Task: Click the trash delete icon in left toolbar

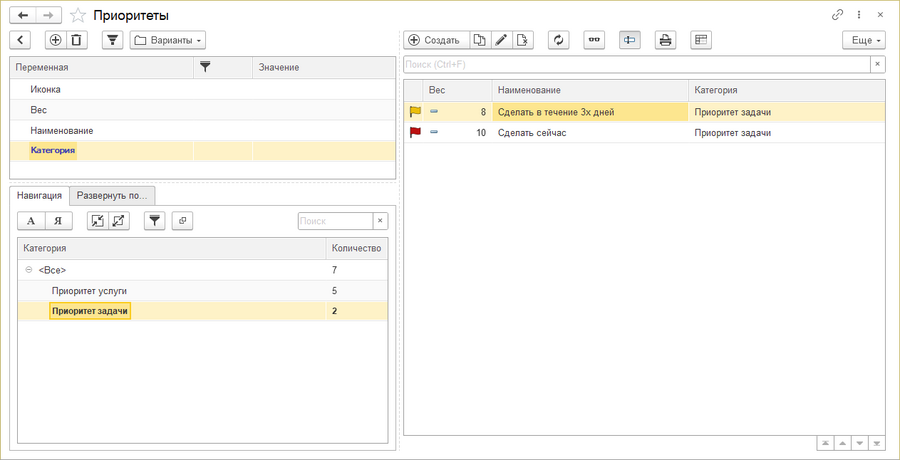Action: [77, 40]
